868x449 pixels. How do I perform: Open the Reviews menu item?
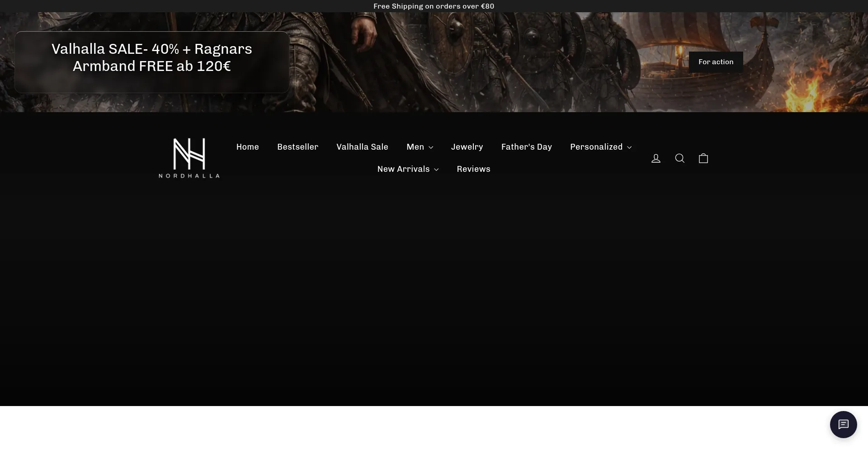[x=473, y=169]
